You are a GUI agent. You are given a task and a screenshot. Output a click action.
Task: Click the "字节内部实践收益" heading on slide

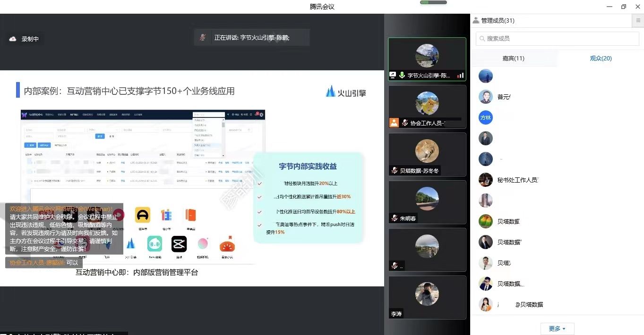point(308,166)
